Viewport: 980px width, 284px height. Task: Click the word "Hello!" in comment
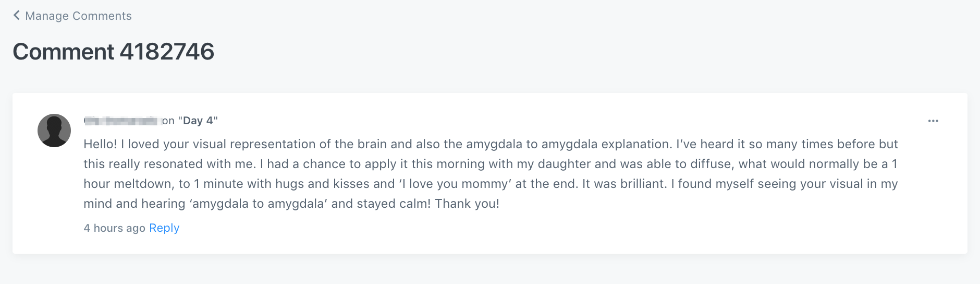coord(100,144)
